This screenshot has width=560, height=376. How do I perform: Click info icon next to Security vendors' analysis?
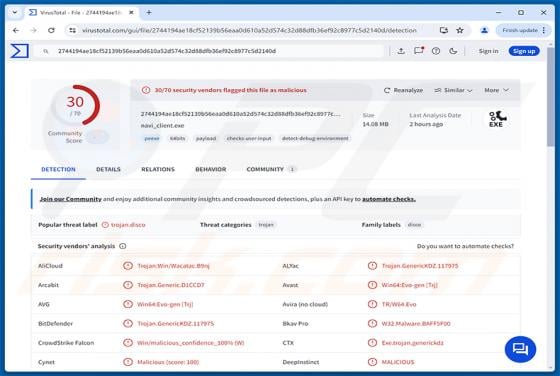point(122,246)
